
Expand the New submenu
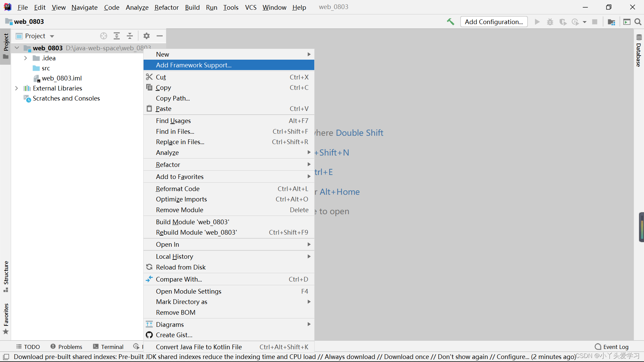point(229,54)
